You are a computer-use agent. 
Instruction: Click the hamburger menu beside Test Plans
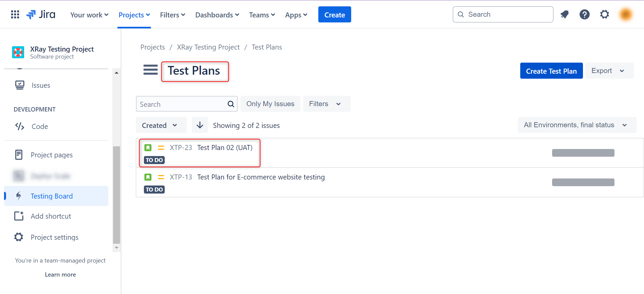click(x=150, y=70)
